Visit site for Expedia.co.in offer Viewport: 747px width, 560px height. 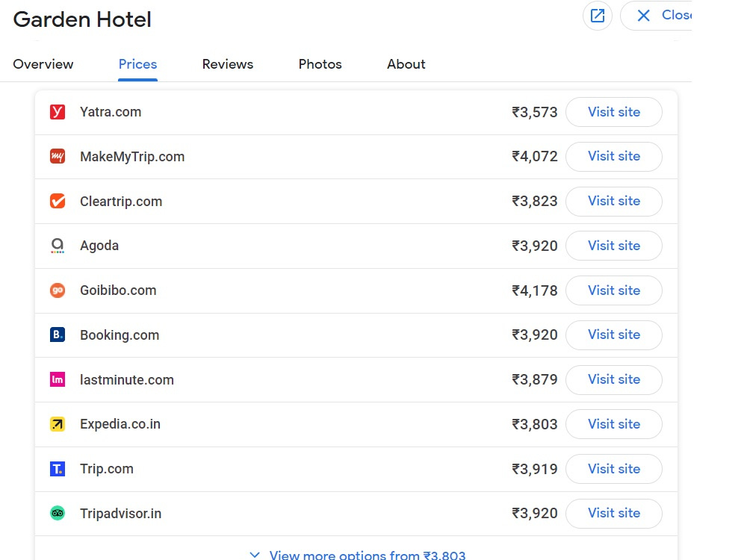(x=613, y=424)
